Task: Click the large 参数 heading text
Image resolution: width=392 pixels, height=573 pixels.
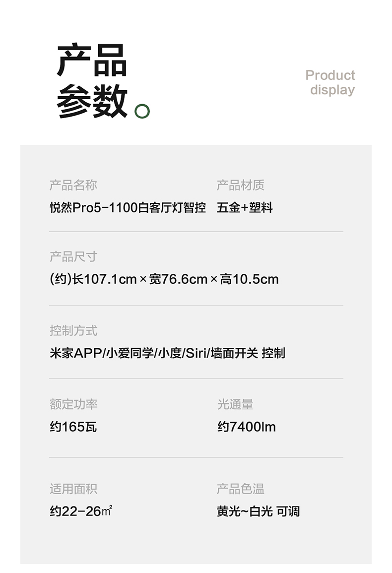Action: click(x=92, y=102)
